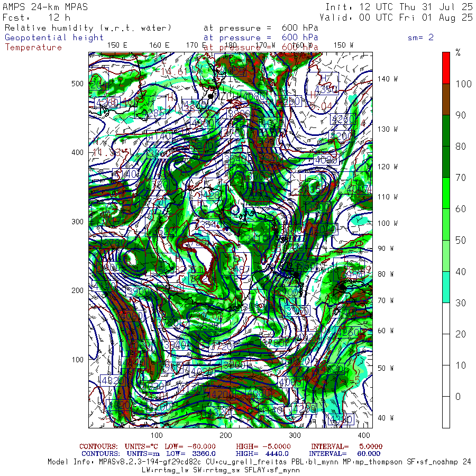
Task: Click the "400" x-axis tick label
Action: click(364, 435)
